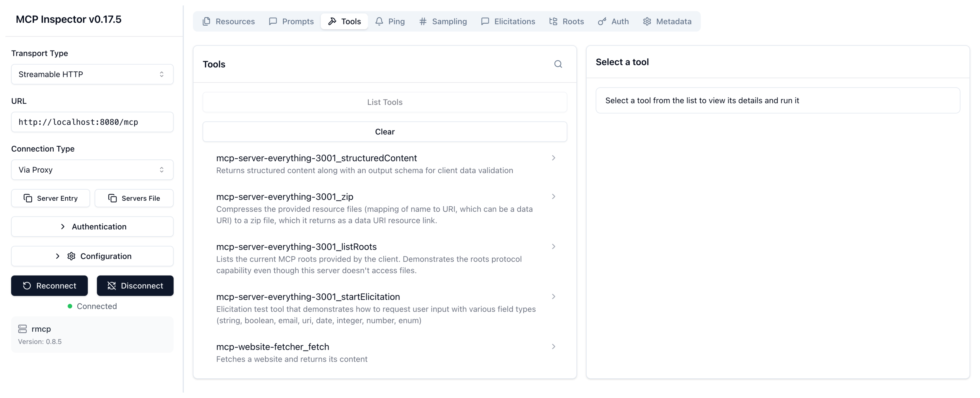Switch to the Resources tab
Viewport: 980px width, 398px height.
(x=229, y=21)
